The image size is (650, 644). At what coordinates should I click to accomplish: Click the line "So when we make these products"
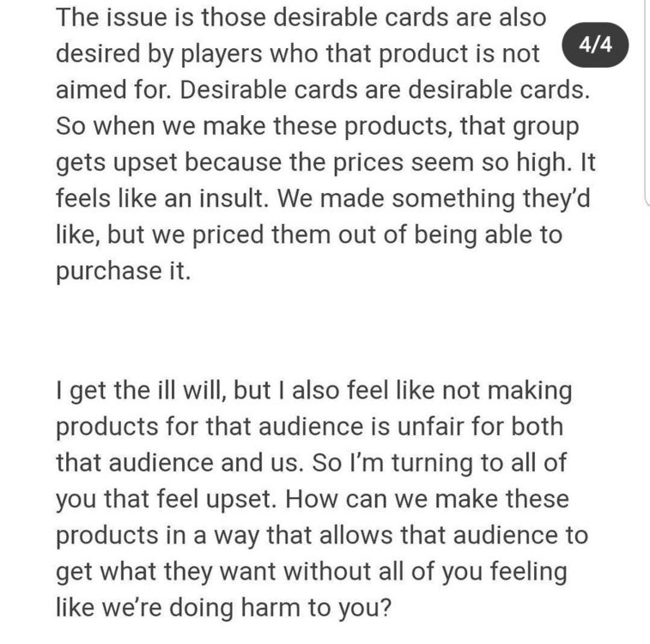coord(317,126)
